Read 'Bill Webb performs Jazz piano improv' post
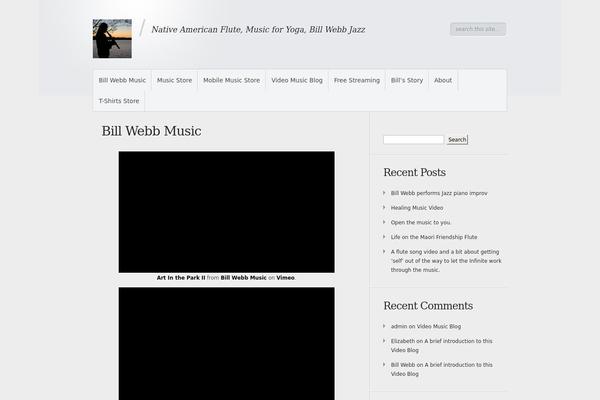 click(439, 193)
